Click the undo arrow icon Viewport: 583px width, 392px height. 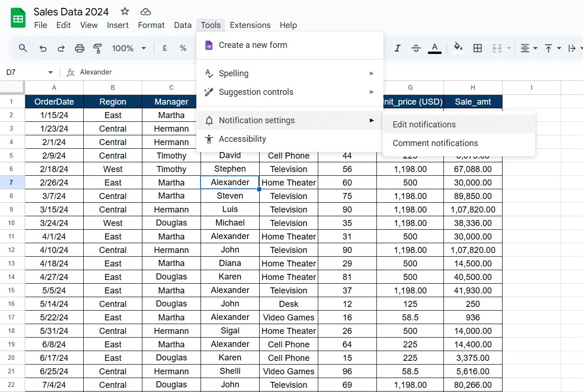[43, 48]
